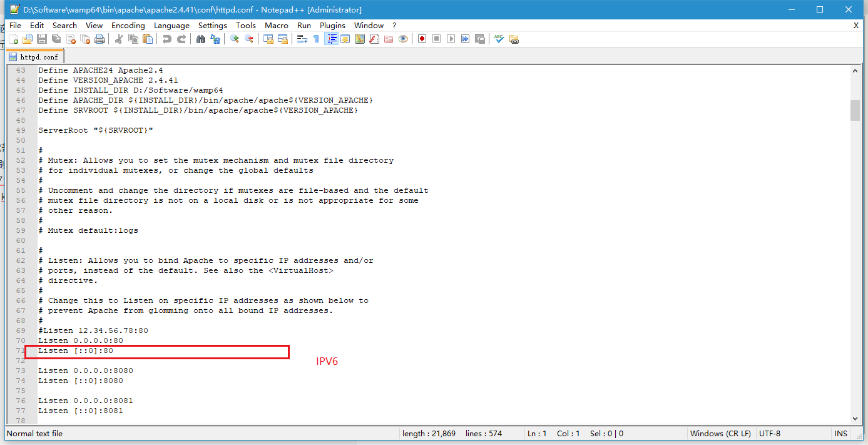
Task: Toggle the highlighted indent guide icon
Action: click(331, 39)
